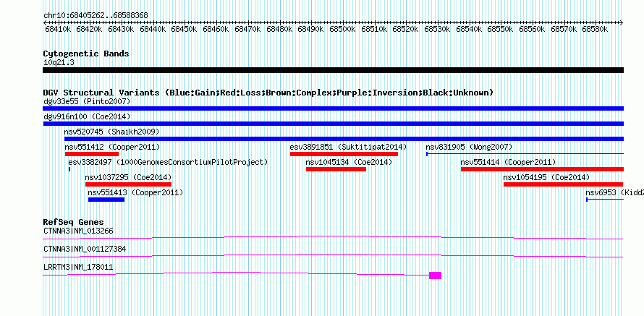Click the CTNNA3|NM_013266 gene label
The height and width of the screenshot is (316, 644).
(x=78, y=231)
